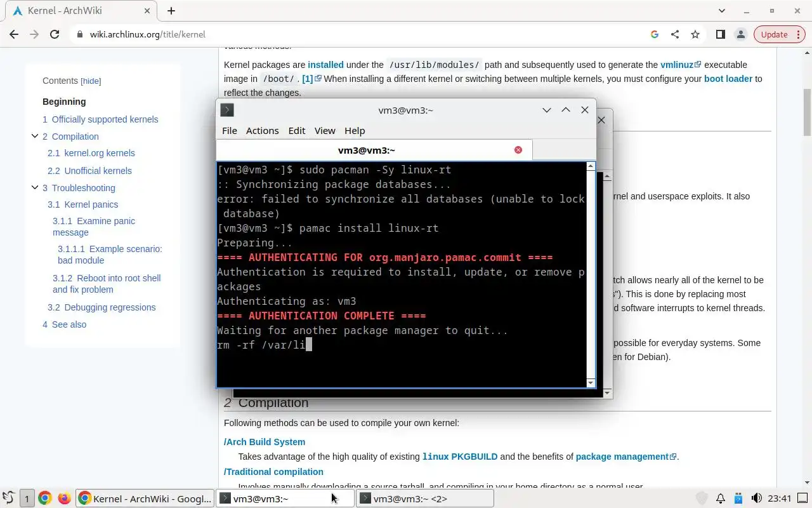The image size is (812, 508).
Task: Click the terminal scrollbar down arrow
Action: (591, 382)
